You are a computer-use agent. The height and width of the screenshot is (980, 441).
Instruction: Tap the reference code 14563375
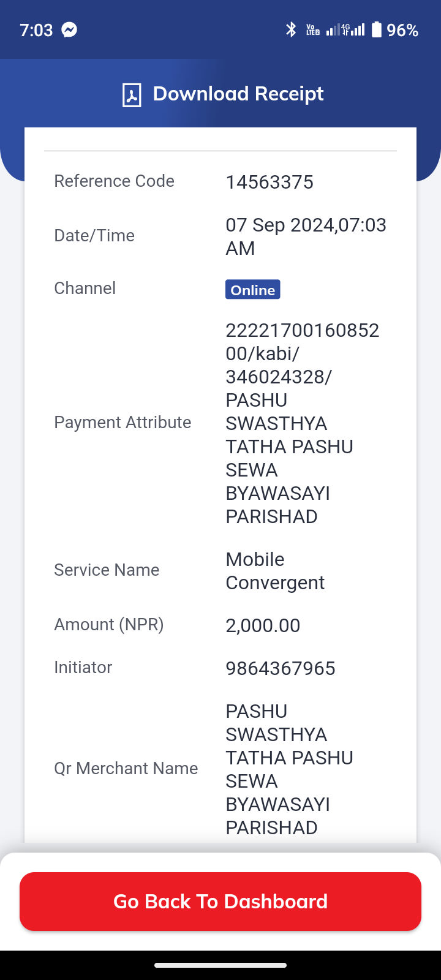pos(269,182)
